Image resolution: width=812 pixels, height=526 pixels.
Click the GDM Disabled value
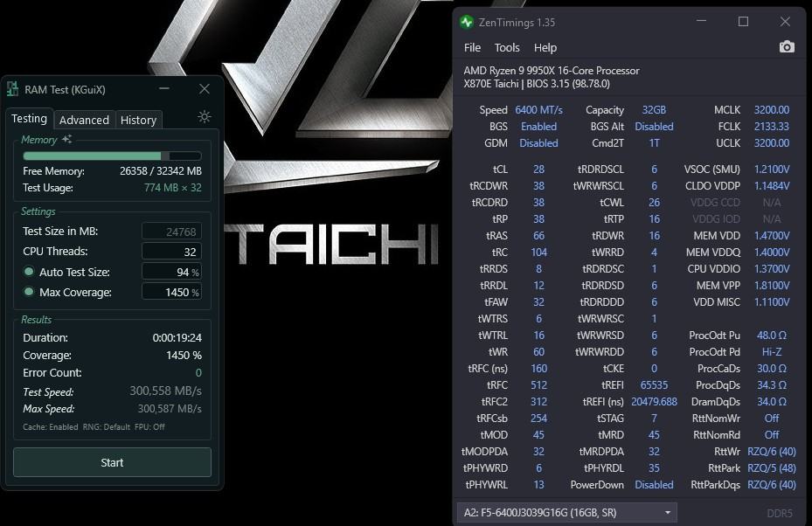(x=538, y=143)
